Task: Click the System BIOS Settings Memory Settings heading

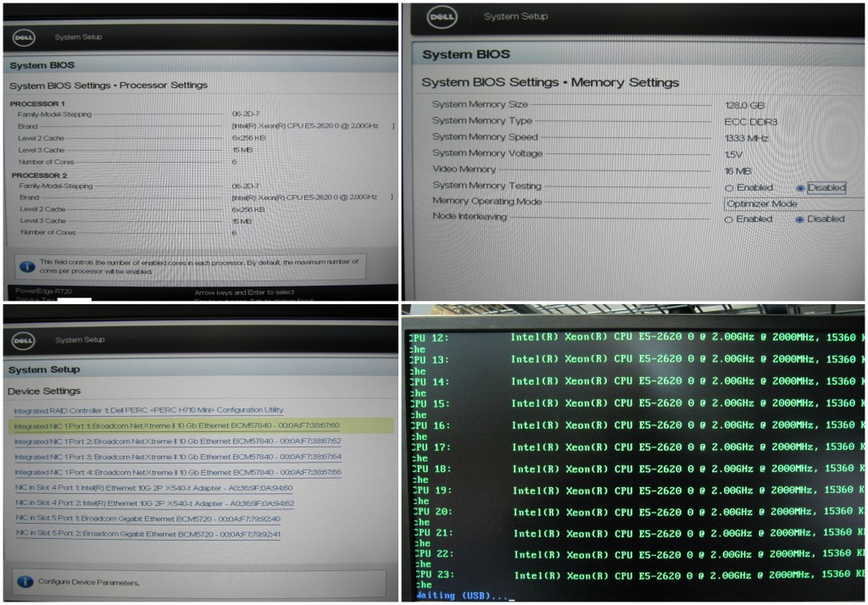Action: pyautogui.click(x=549, y=82)
